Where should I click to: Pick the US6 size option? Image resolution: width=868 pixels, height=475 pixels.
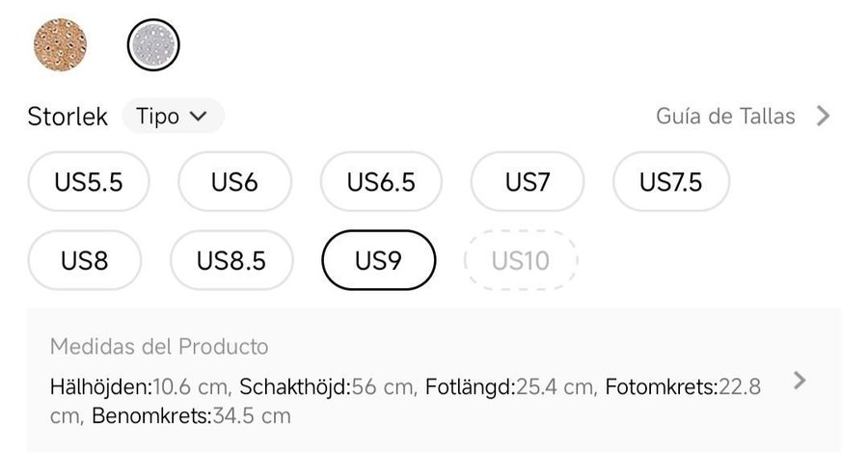pyautogui.click(x=234, y=181)
